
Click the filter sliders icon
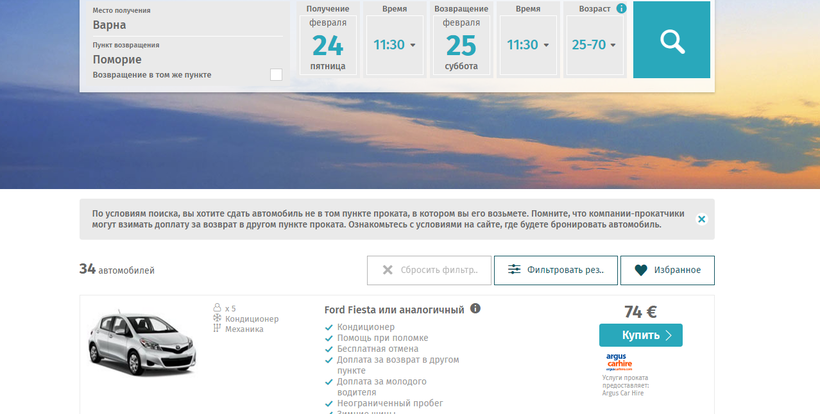pyautogui.click(x=514, y=270)
